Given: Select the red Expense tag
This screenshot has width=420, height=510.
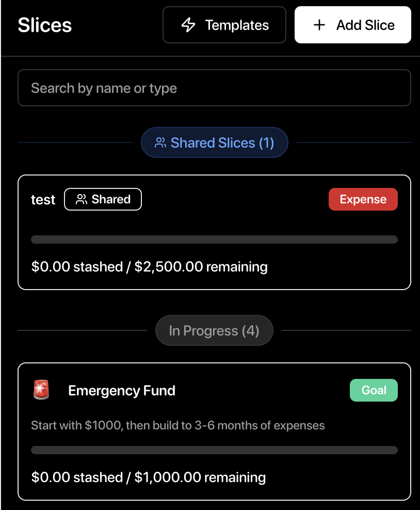Looking at the screenshot, I should (x=363, y=200).
